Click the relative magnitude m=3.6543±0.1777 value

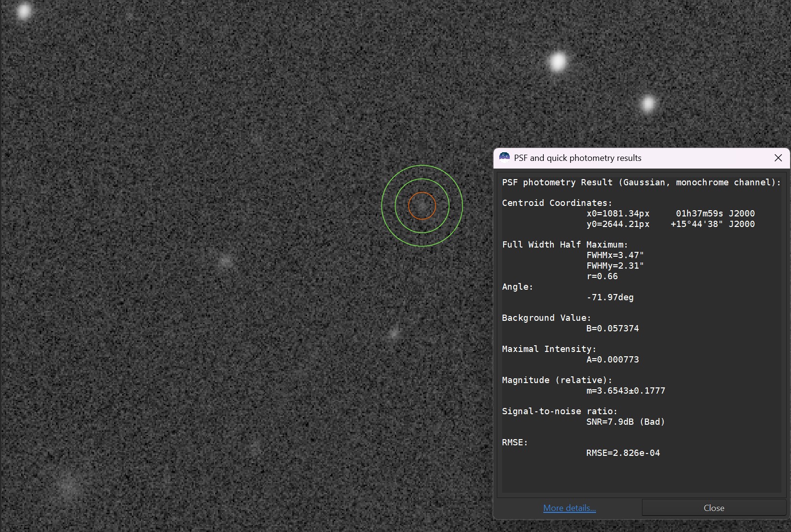click(x=625, y=391)
